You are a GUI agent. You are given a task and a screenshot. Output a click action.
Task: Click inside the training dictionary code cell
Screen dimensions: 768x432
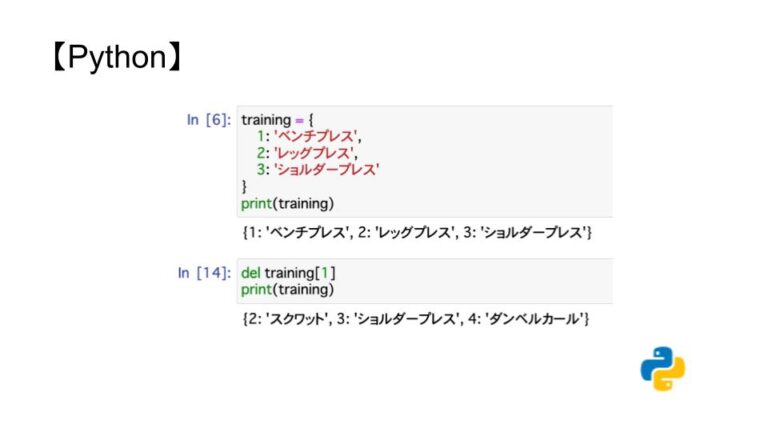425,161
